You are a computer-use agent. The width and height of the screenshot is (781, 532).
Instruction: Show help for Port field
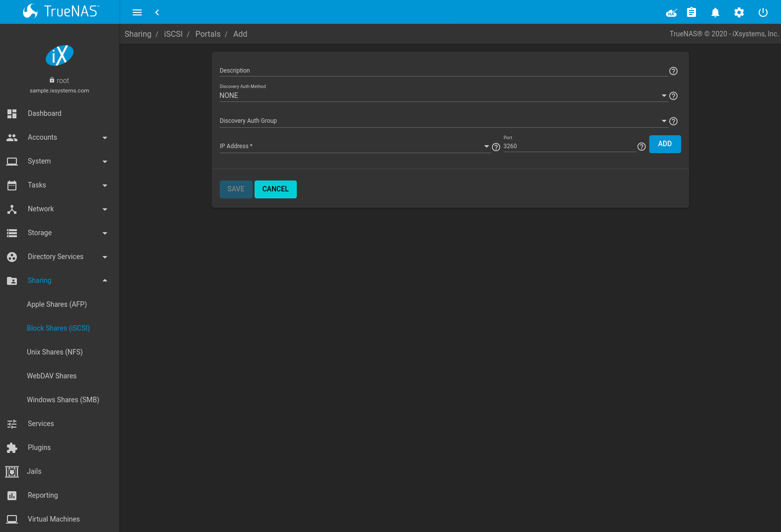point(642,147)
